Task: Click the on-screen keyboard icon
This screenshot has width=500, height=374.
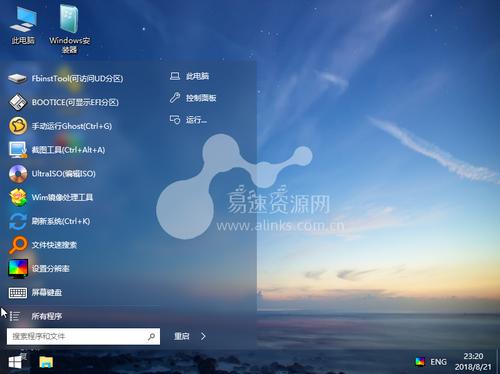Action: coord(18,293)
